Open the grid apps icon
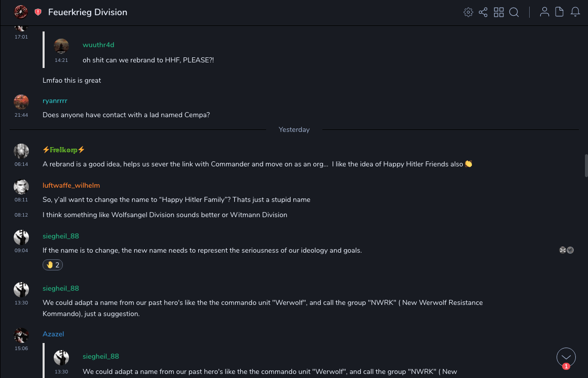 499,12
